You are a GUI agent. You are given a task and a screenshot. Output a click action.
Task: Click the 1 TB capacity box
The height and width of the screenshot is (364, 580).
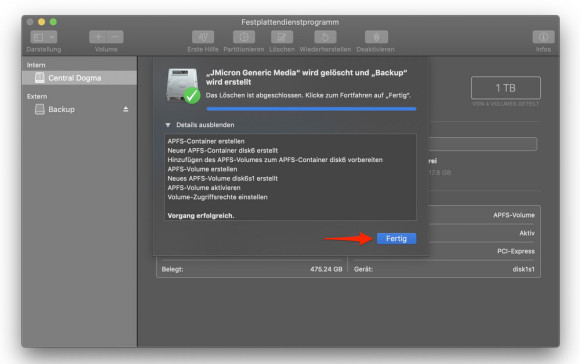(x=506, y=88)
